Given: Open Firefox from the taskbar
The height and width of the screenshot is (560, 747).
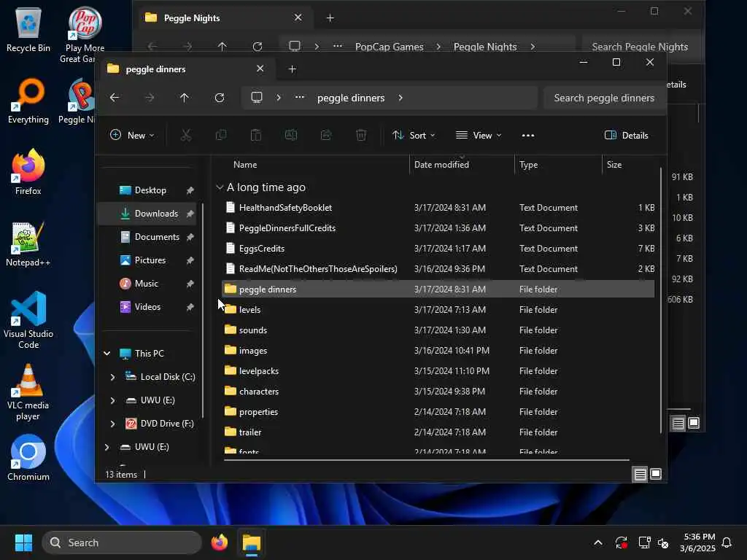Looking at the screenshot, I should tap(220, 542).
